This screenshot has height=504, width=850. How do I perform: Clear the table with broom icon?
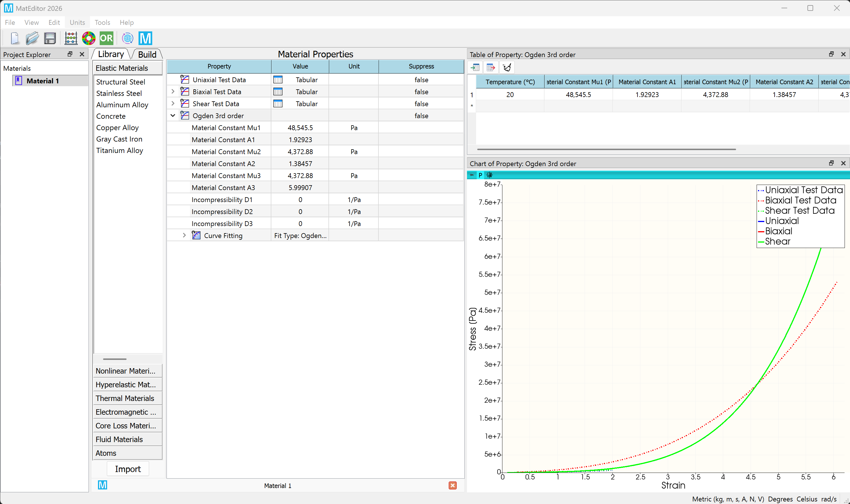point(507,67)
